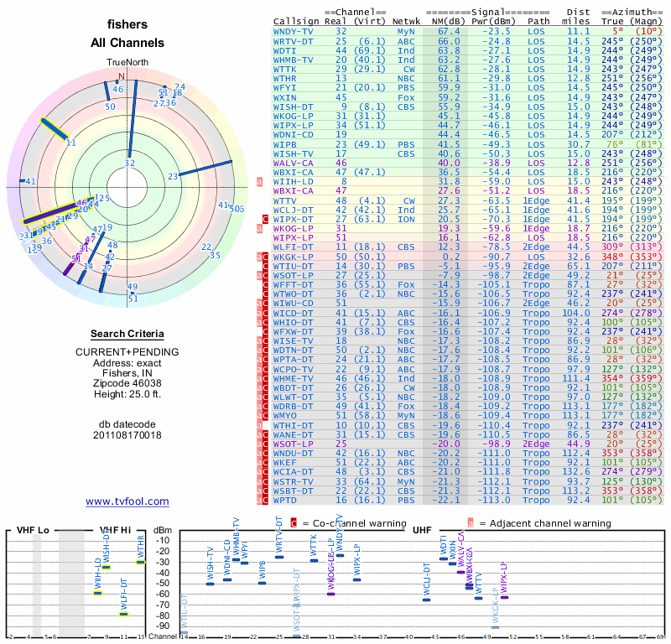671x644 pixels.
Task: Select callsign WDNI-CD in the table
Action: point(293,135)
